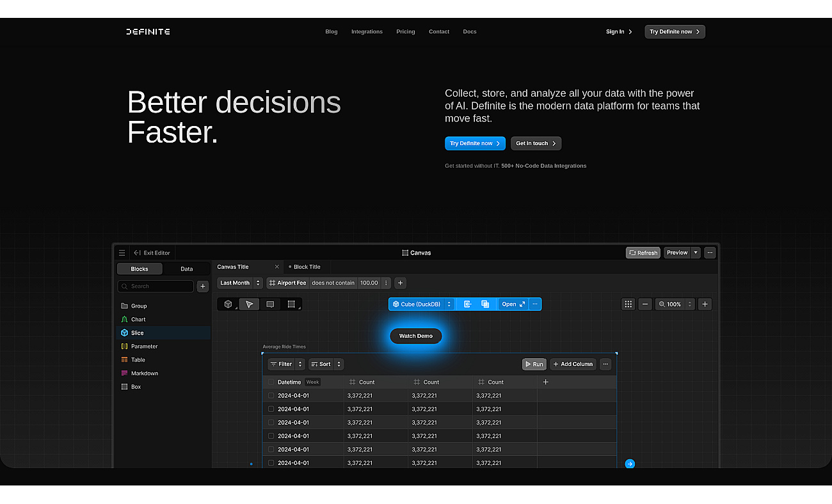Zoom in with the plus button
This screenshot has width=832, height=504.
point(705,304)
